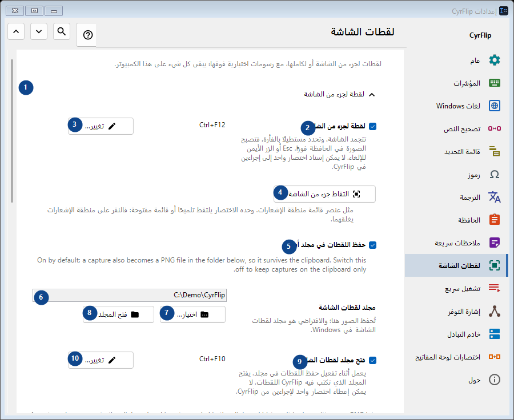
Task: Switch to the حول page
Action: coord(456,379)
